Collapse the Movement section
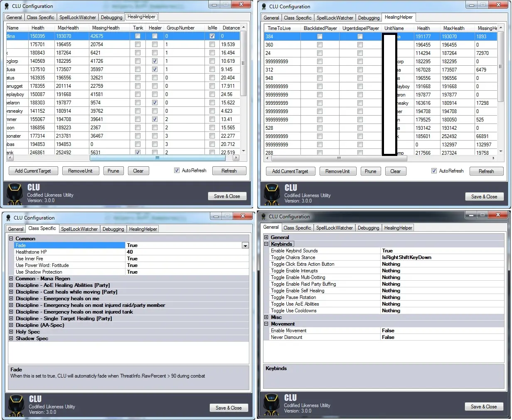The width and height of the screenshot is (512, 420). (266, 324)
